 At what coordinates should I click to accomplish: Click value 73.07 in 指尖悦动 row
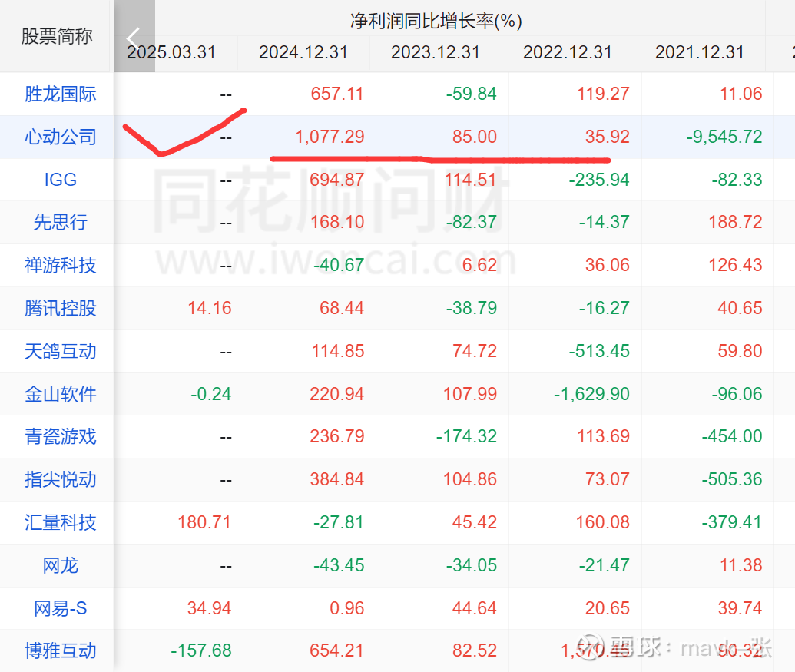coord(608,479)
